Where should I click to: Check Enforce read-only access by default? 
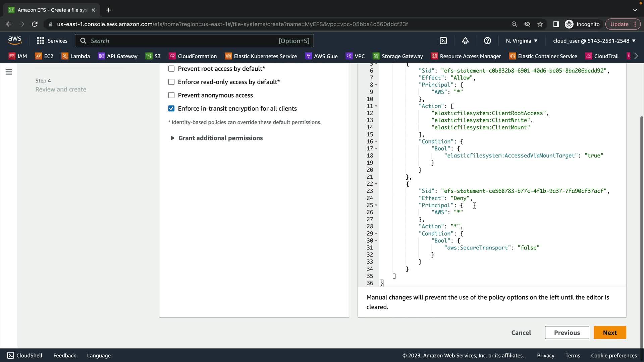pyautogui.click(x=171, y=82)
